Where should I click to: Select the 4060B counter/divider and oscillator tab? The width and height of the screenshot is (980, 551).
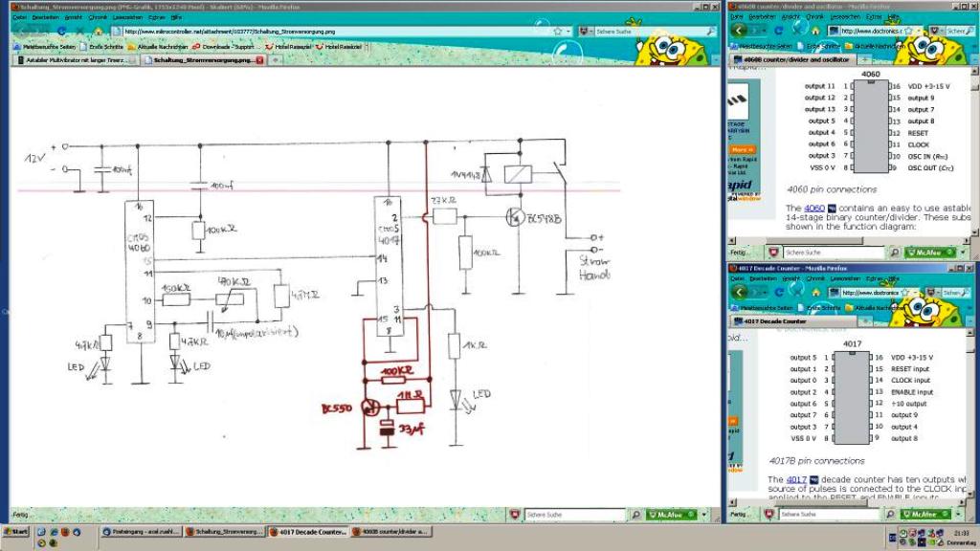(x=792, y=60)
